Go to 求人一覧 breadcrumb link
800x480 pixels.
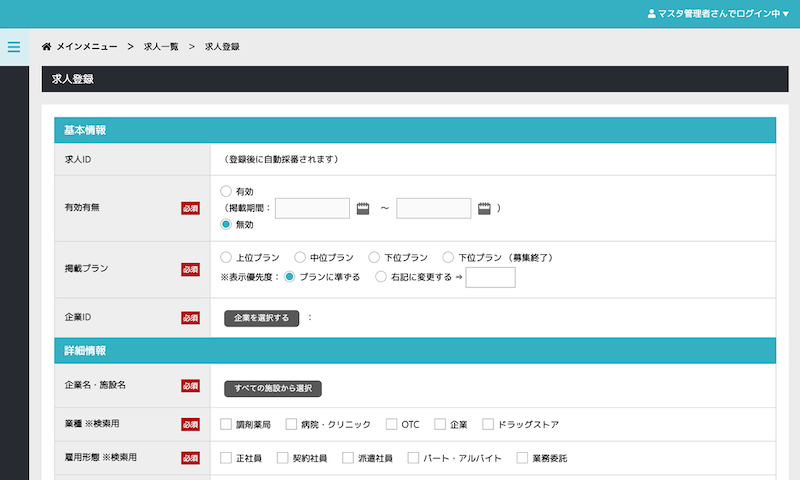coord(161,47)
